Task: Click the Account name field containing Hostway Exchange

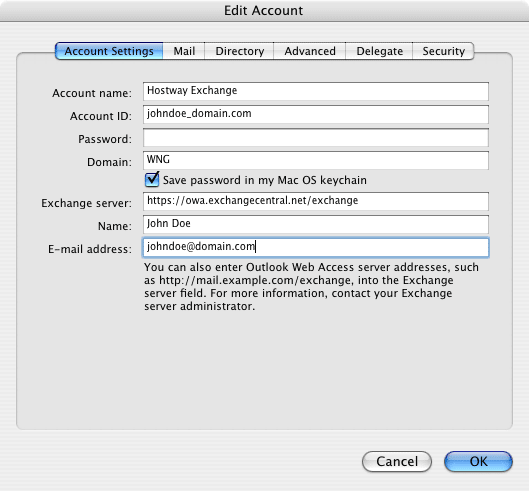Action: pyautogui.click(x=316, y=91)
